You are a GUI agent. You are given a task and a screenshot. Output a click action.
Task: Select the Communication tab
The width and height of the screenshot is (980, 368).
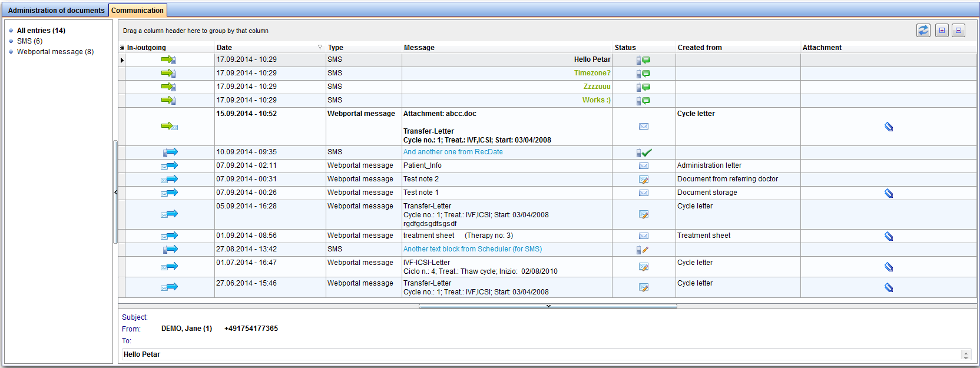[x=137, y=10]
